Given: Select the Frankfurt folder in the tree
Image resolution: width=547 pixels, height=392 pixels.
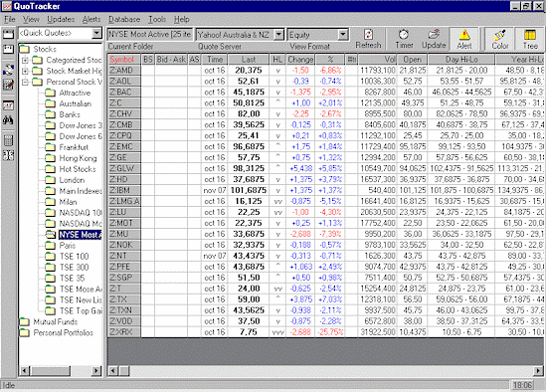Looking at the screenshot, I should [x=74, y=147].
